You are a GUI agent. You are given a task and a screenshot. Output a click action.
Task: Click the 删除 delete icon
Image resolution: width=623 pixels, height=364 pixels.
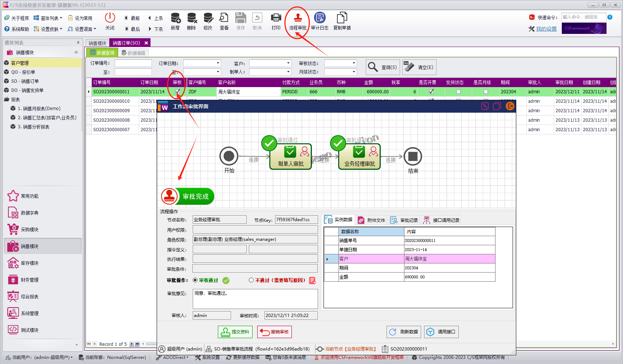(191, 21)
